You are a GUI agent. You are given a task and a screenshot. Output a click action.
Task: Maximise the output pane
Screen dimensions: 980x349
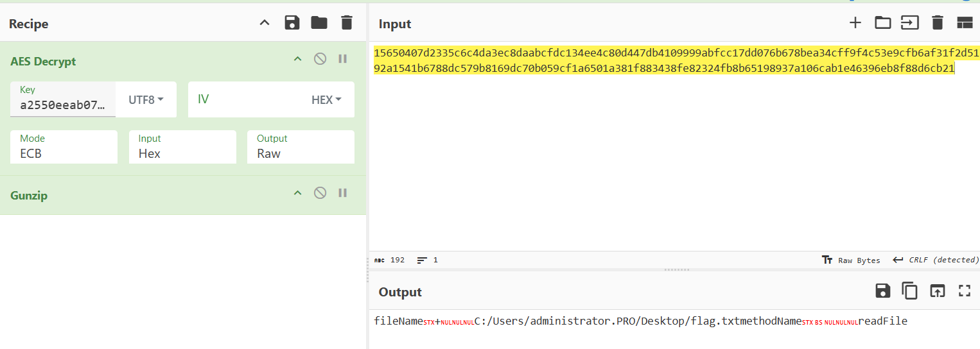[965, 291]
